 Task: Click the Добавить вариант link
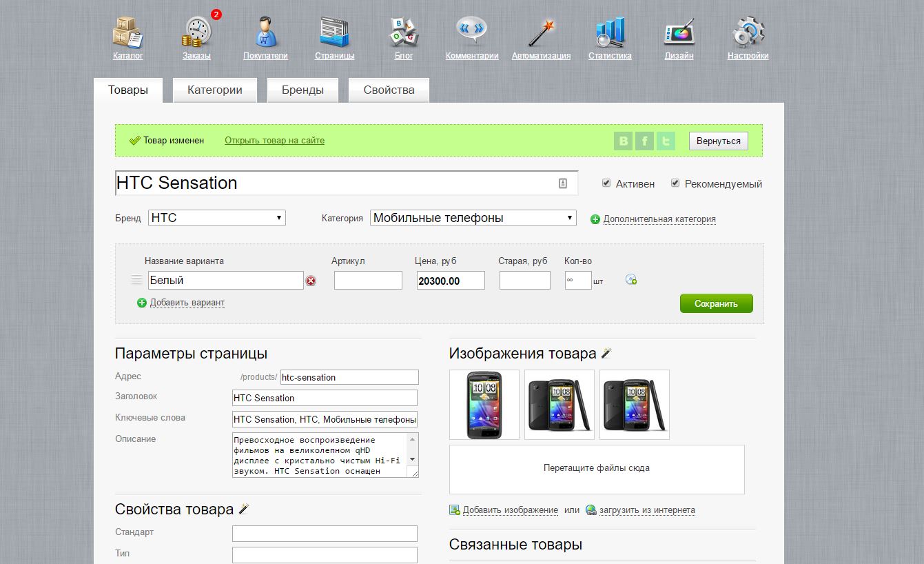click(187, 303)
